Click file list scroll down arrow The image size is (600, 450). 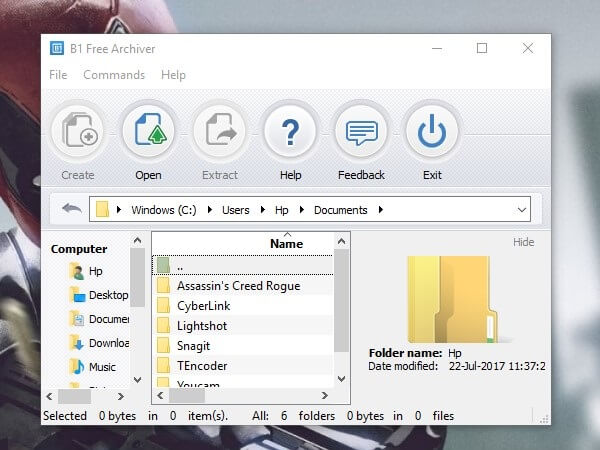341,379
